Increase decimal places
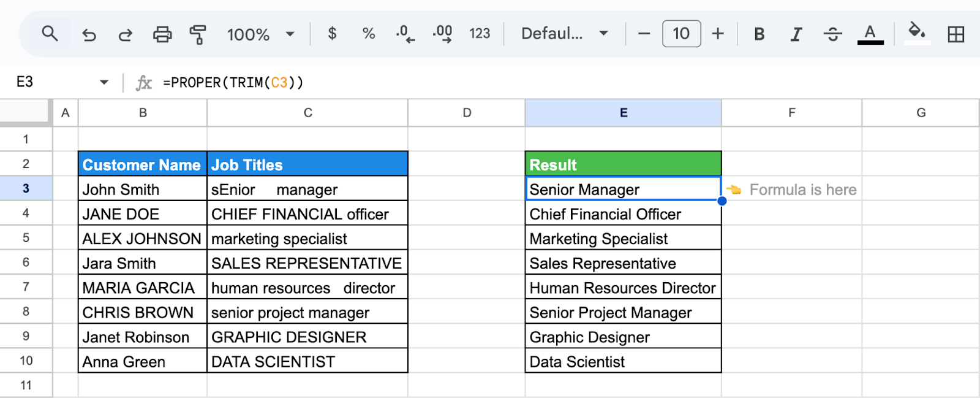This screenshot has width=980, height=398. tap(442, 34)
